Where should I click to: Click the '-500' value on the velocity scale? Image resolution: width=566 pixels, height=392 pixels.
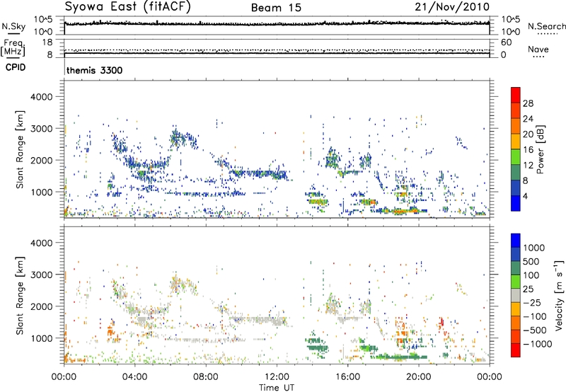(x=535, y=330)
